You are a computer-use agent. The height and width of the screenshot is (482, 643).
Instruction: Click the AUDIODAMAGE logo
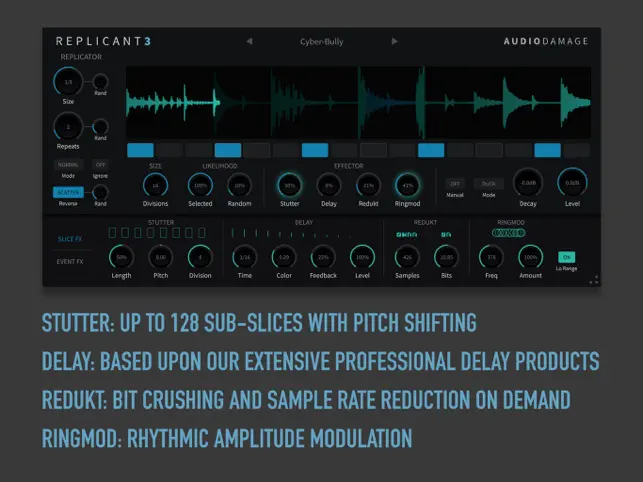[546, 41]
